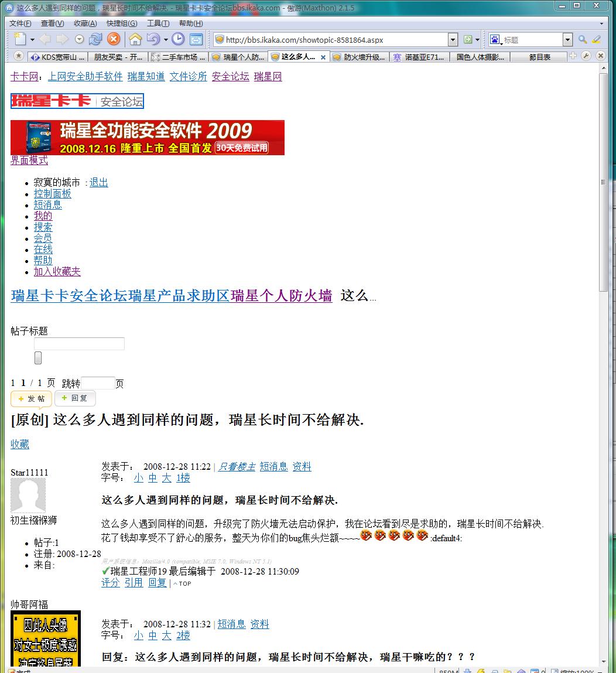The width and height of the screenshot is (616, 673).
Task: Log out via the 退出 link
Action: pos(98,182)
